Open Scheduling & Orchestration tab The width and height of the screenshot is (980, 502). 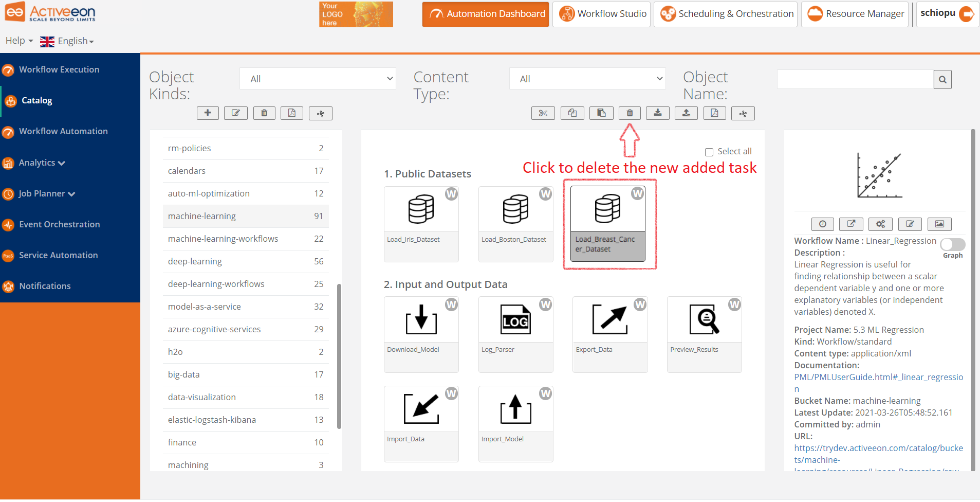click(726, 14)
